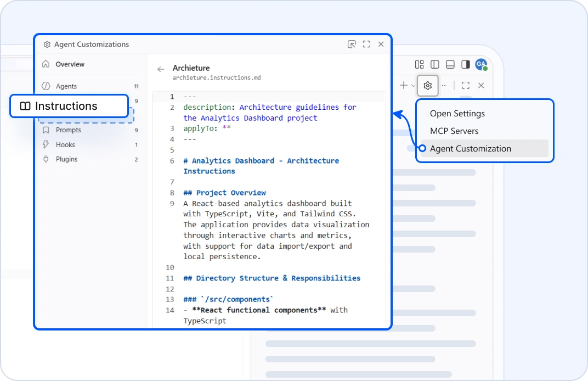Select the Plugins category
Viewport: 588px width, 381px height.
pyautogui.click(x=90, y=159)
